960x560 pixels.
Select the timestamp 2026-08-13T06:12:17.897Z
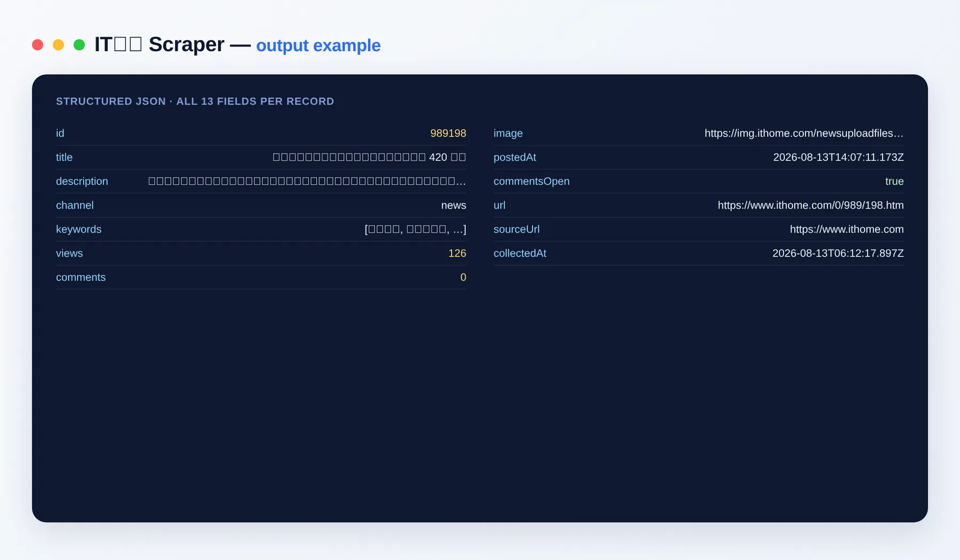(838, 253)
